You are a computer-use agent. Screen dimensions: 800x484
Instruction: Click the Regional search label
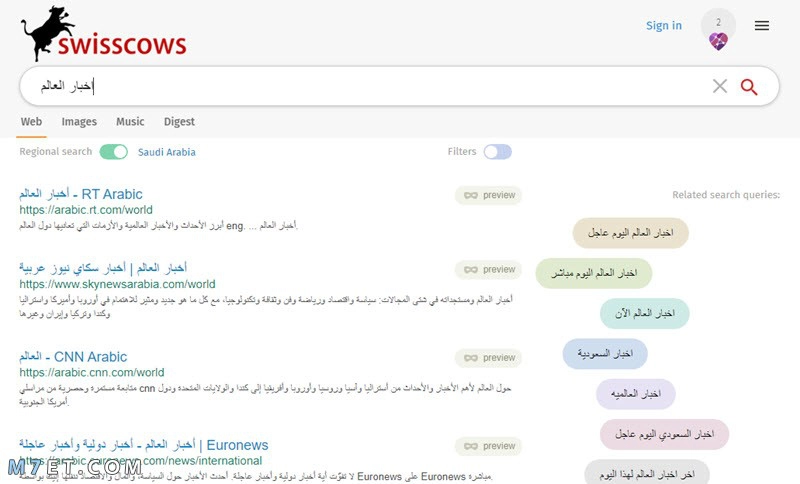click(x=56, y=151)
